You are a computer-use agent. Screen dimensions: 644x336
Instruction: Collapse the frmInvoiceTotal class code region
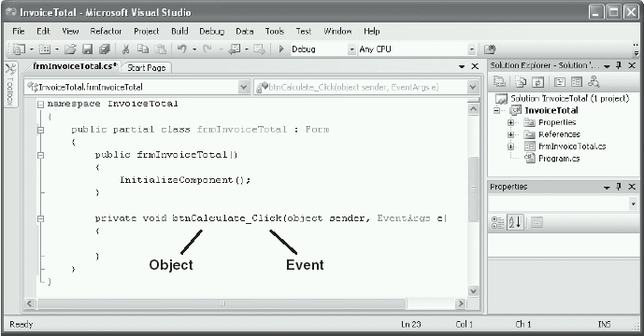coord(41,130)
